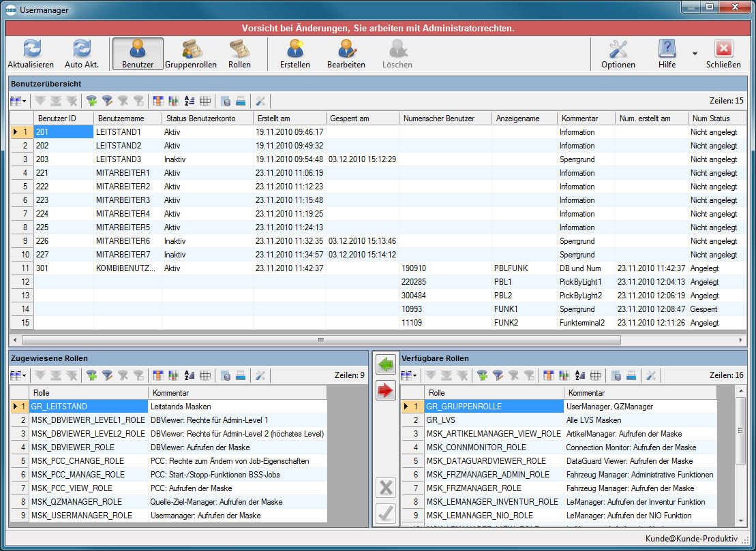The width and height of the screenshot is (756, 551).
Task: Assign role with green left arrow
Action: point(385,364)
